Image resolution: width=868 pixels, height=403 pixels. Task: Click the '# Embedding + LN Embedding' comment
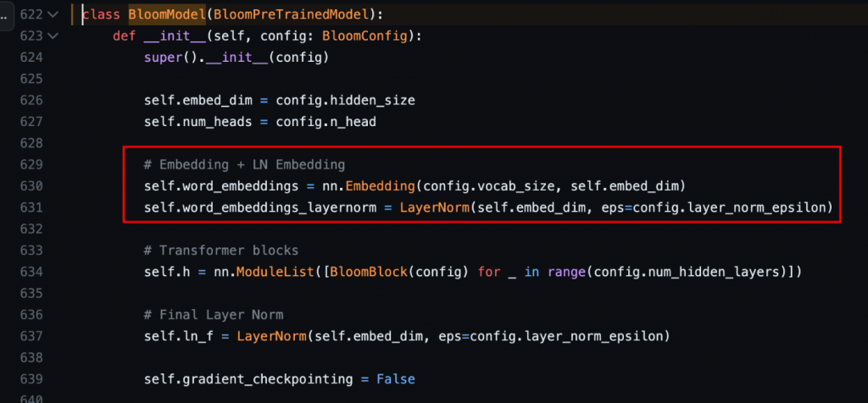click(244, 165)
